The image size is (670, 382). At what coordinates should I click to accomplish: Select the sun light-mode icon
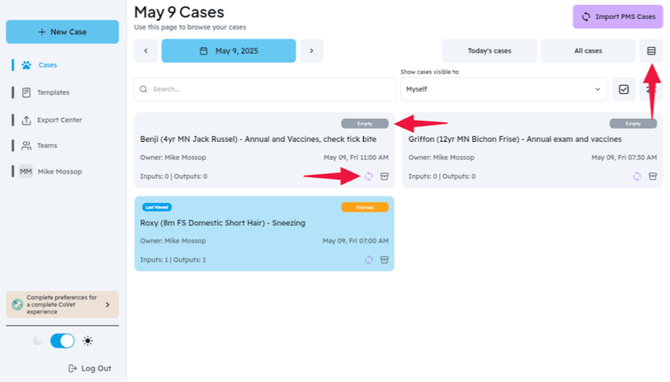coord(88,341)
